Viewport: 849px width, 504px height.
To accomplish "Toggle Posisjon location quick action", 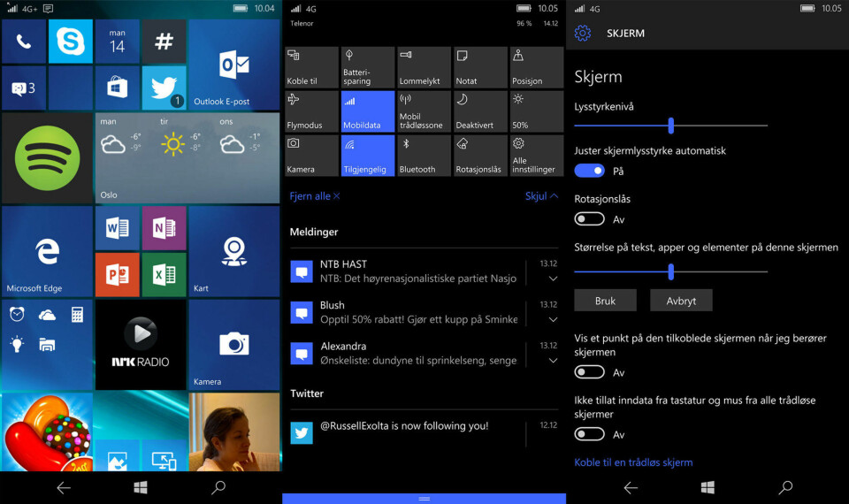I will click(537, 67).
